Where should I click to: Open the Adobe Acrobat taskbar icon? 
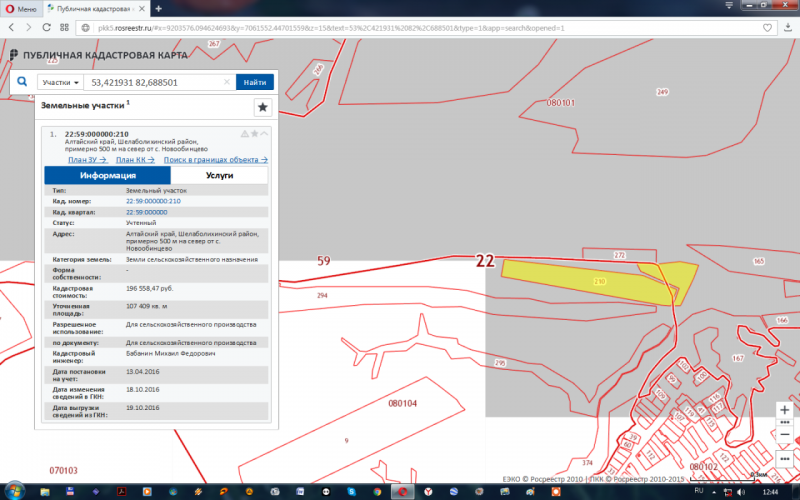121,492
